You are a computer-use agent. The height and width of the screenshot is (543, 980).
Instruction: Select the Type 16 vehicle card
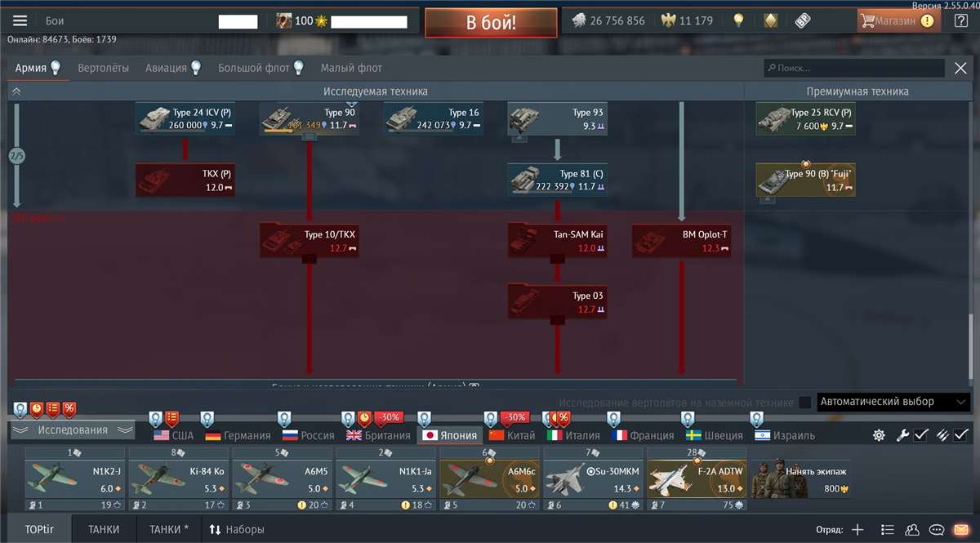coord(433,119)
